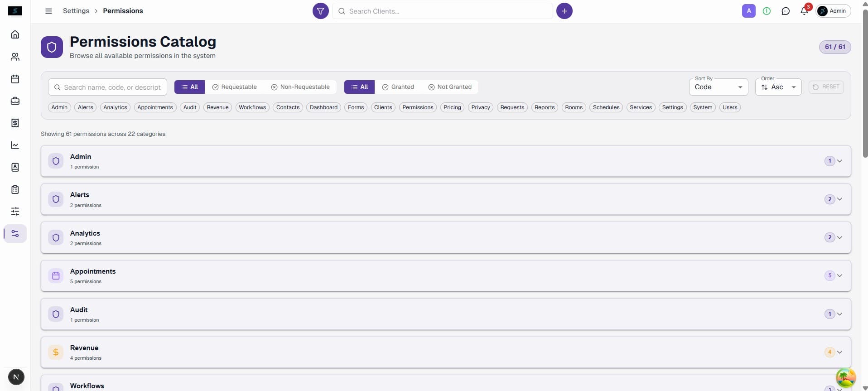Click the N avatar at sidebar bottom
The image size is (868, 391).
[16, 377]
